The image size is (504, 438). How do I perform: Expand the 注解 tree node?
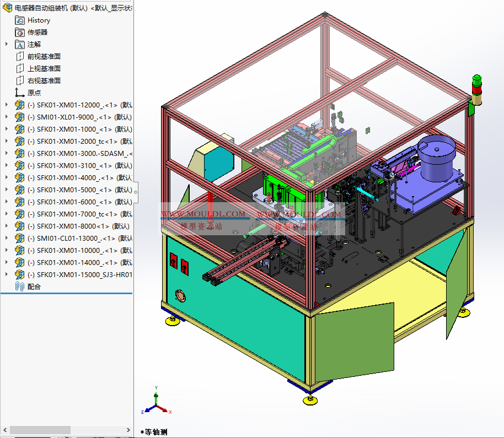click(x=6, y=44)
